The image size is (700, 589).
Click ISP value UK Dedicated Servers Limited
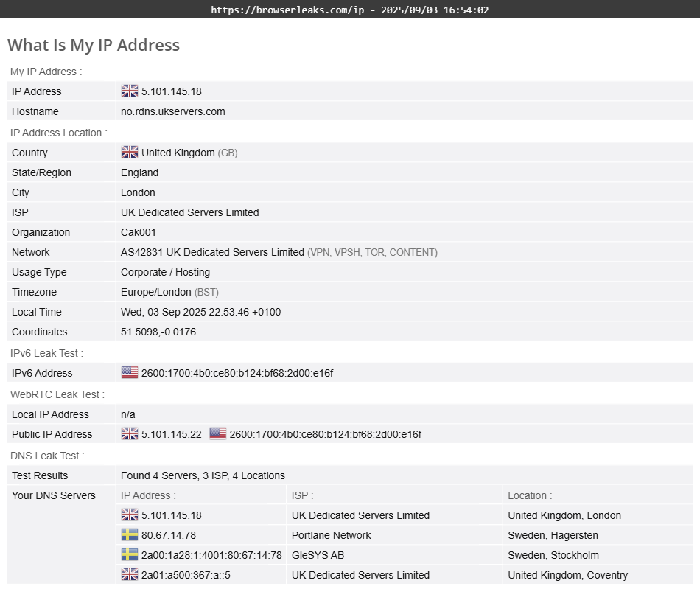[x=189, y=212]
